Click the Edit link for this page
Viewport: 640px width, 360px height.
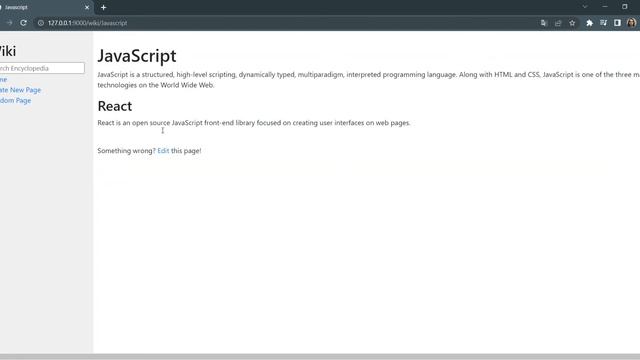pyautogui.click(x=163, y=151)
